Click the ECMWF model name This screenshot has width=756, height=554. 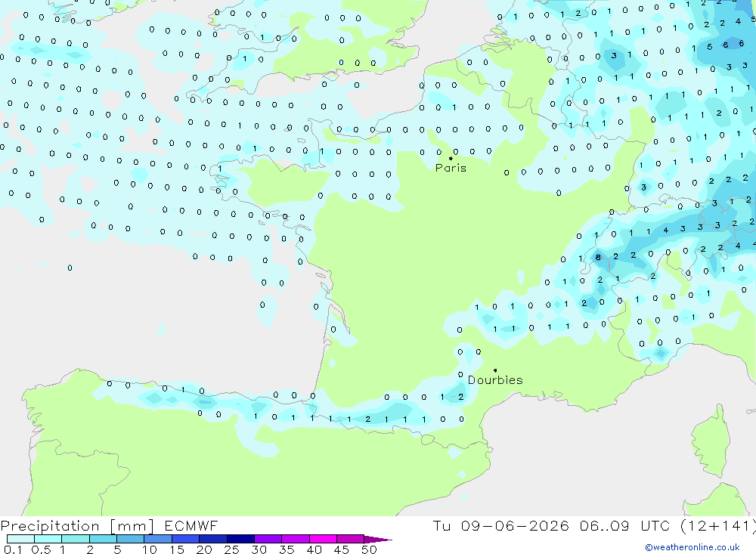[x=191, y=525]
